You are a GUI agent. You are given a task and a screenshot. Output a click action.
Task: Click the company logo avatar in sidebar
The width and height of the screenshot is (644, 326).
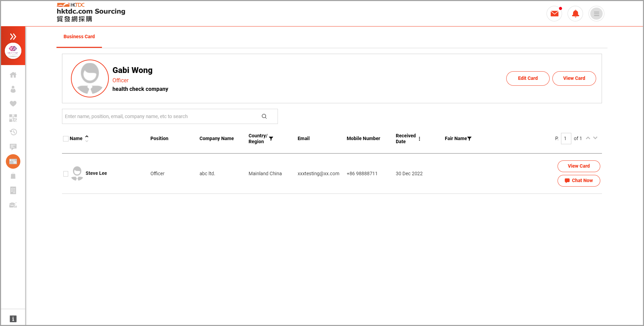[13, 51]
